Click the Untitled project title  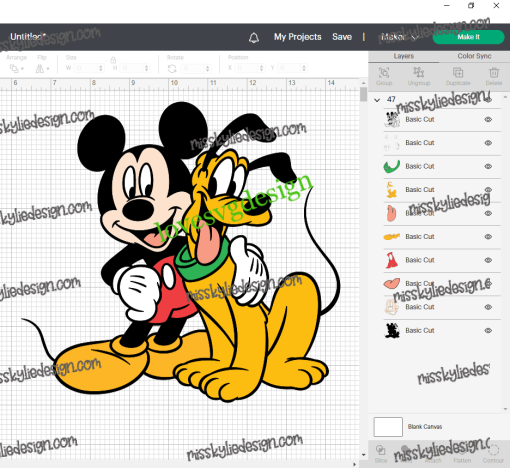coord(28,36)
